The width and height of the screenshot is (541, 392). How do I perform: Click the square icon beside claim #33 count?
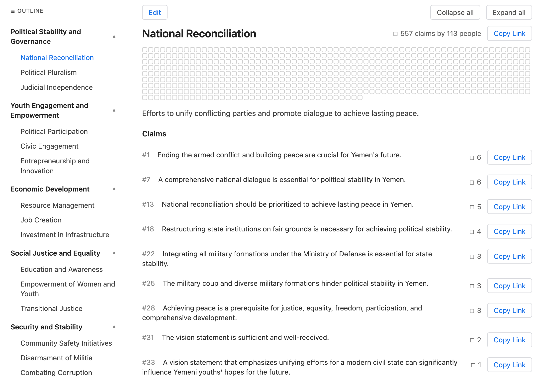(473, 365)
